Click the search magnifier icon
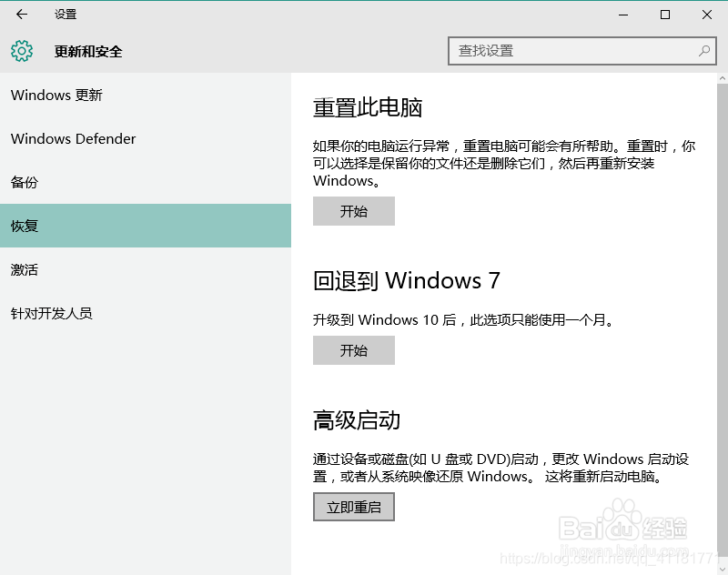 click(x=703, y=51)
